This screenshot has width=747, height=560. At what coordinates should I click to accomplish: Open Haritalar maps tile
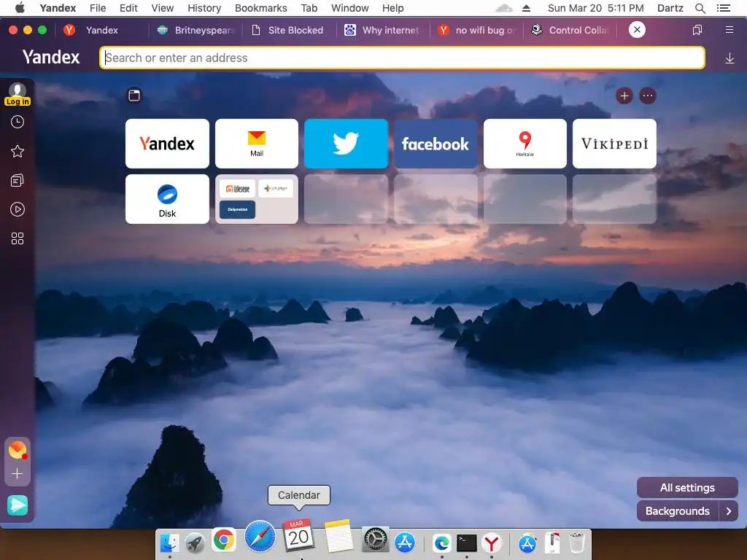(x=525, y=144)
